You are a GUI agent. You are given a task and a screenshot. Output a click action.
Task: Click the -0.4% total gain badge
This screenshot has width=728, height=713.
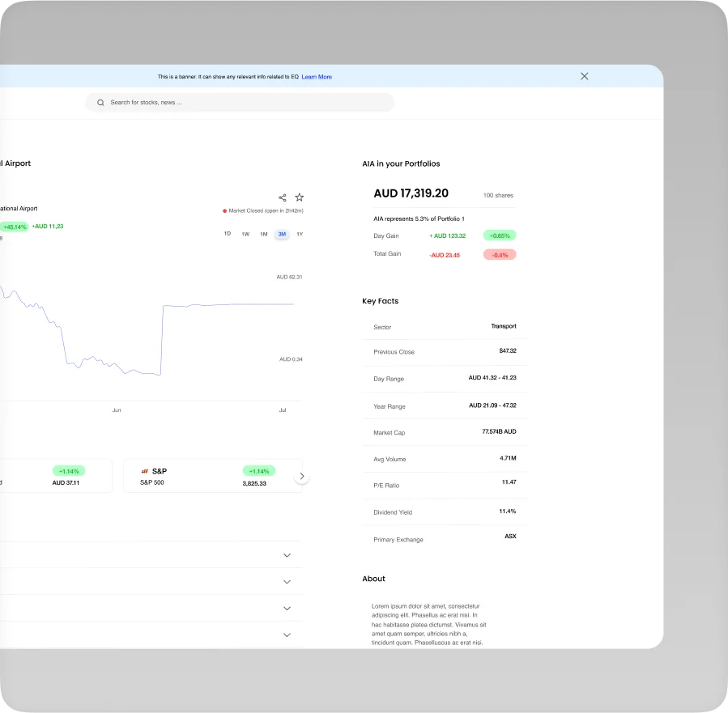point(500,255)
